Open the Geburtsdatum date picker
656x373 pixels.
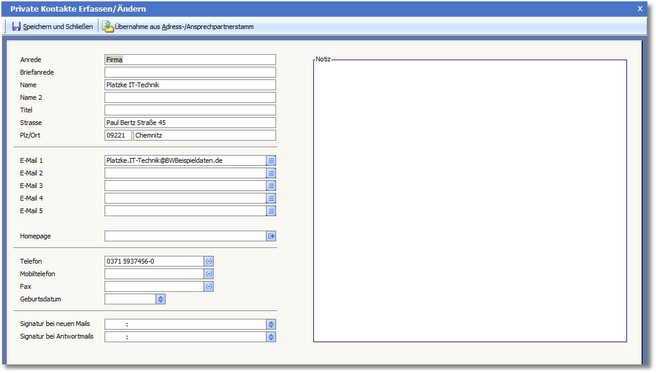point(161,299)
